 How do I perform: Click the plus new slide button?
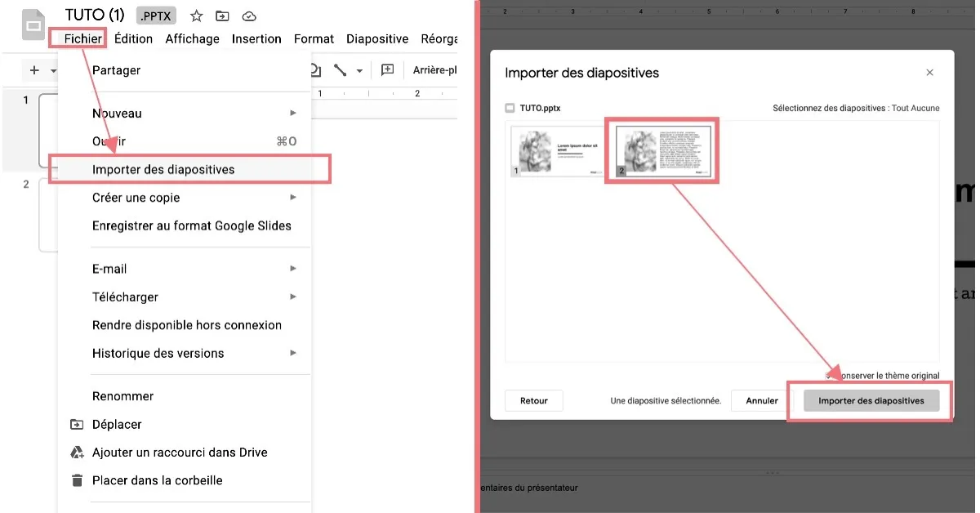pos(34,70)
